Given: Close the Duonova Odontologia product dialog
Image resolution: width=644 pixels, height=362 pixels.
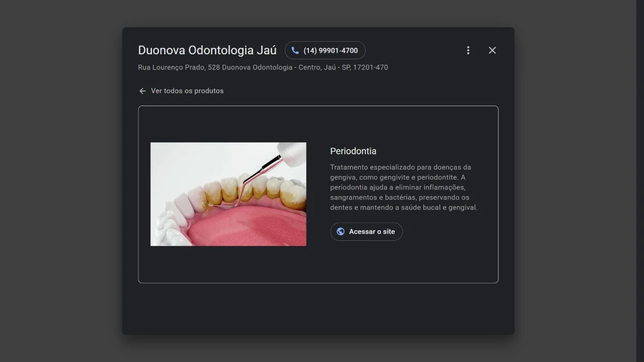Looking at the screenshot, I should pyautogui.click(x=492, y=50).
